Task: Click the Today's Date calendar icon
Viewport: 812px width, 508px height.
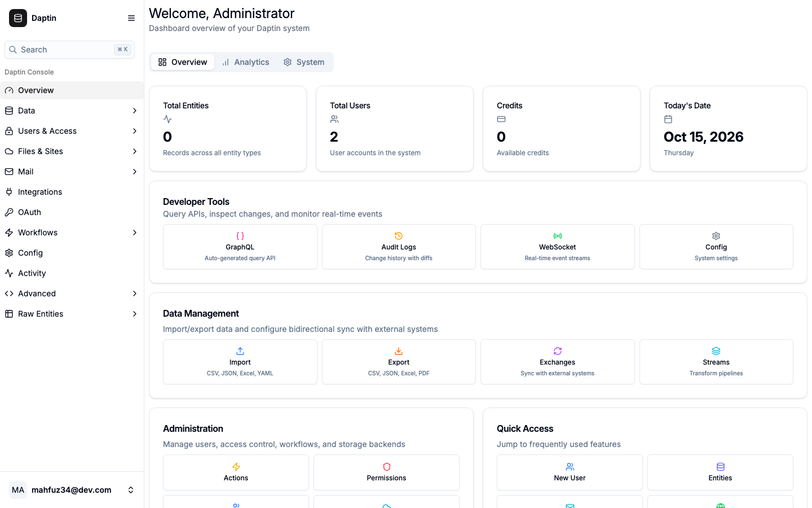Action: (x=668, y=119)
